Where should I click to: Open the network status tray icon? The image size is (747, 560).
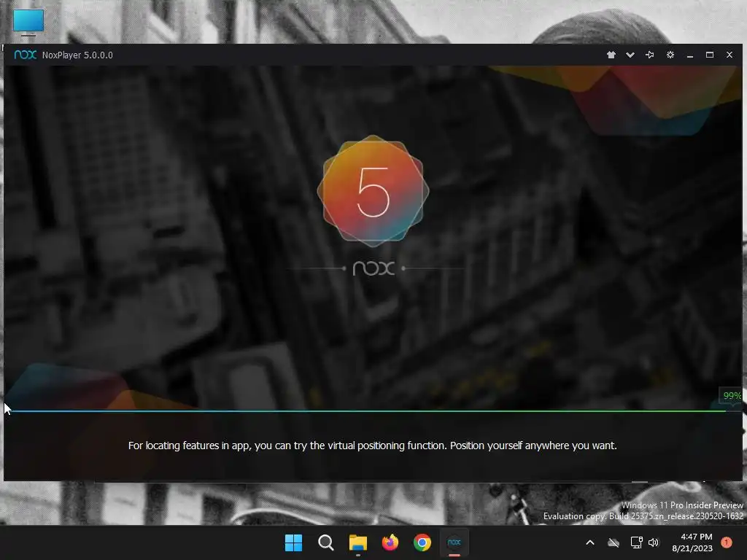(636, 542)
